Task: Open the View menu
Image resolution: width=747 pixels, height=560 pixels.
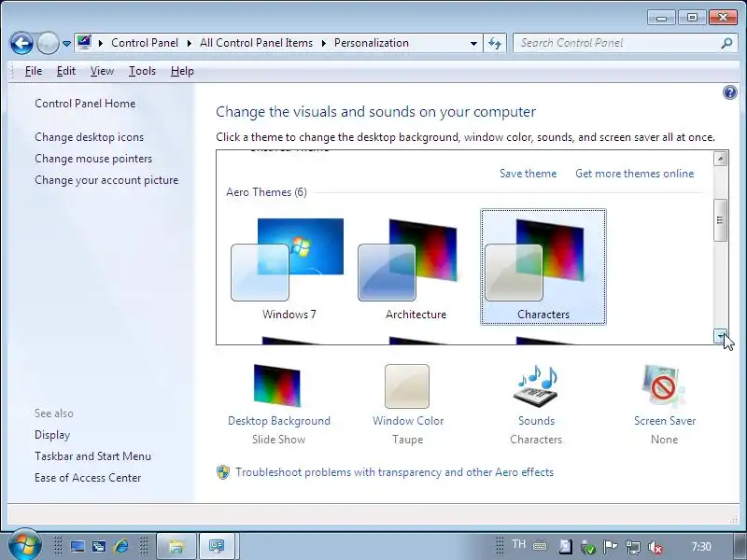Action: tap(102, 71)
